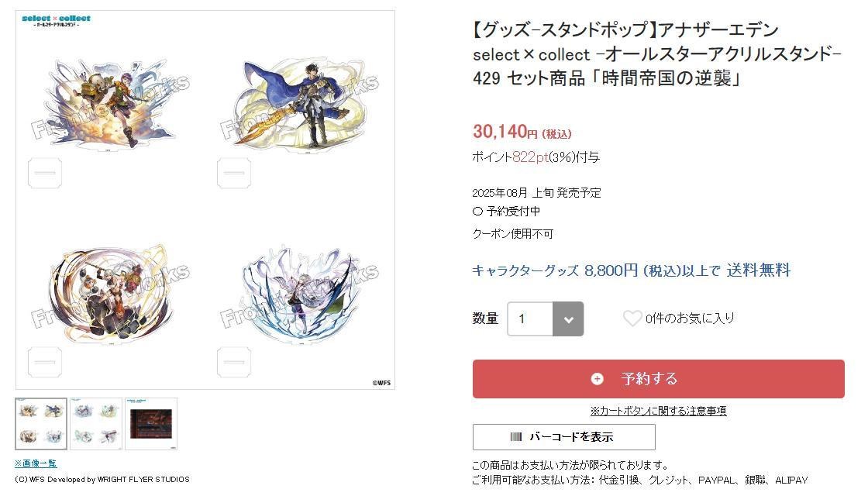Open cart button notes link

tap(658, 411)
